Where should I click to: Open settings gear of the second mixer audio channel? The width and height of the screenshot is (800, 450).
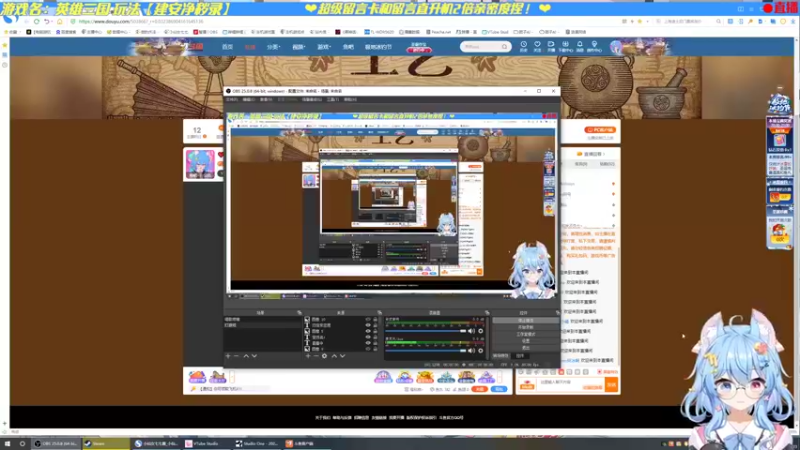tap(481, 351)
